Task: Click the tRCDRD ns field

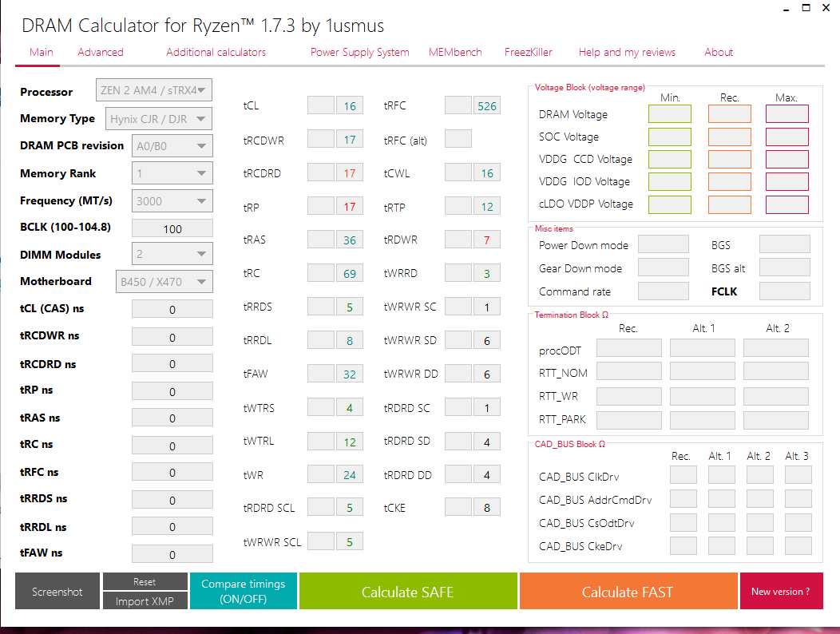Action: tap(172, 364)
